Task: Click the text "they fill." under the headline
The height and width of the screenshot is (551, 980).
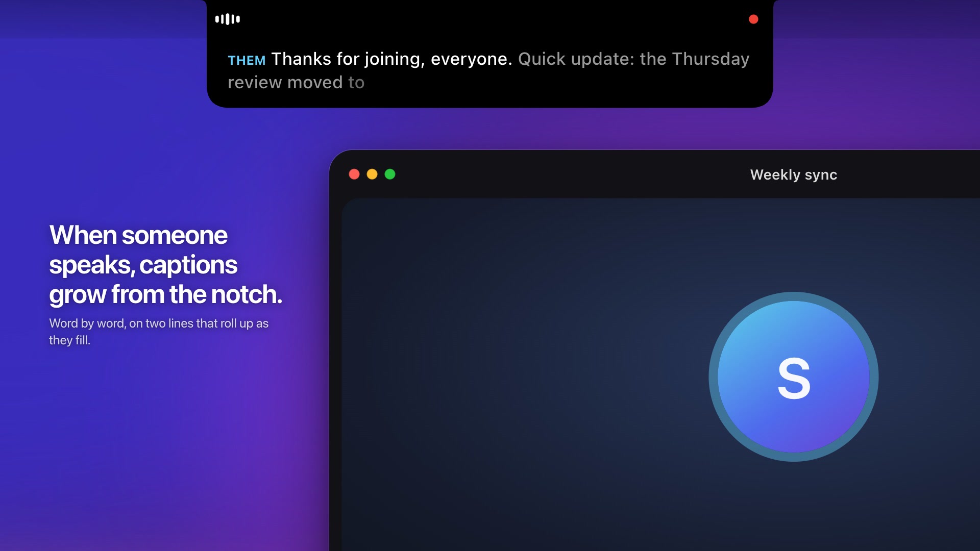Action: pos(69,340)
